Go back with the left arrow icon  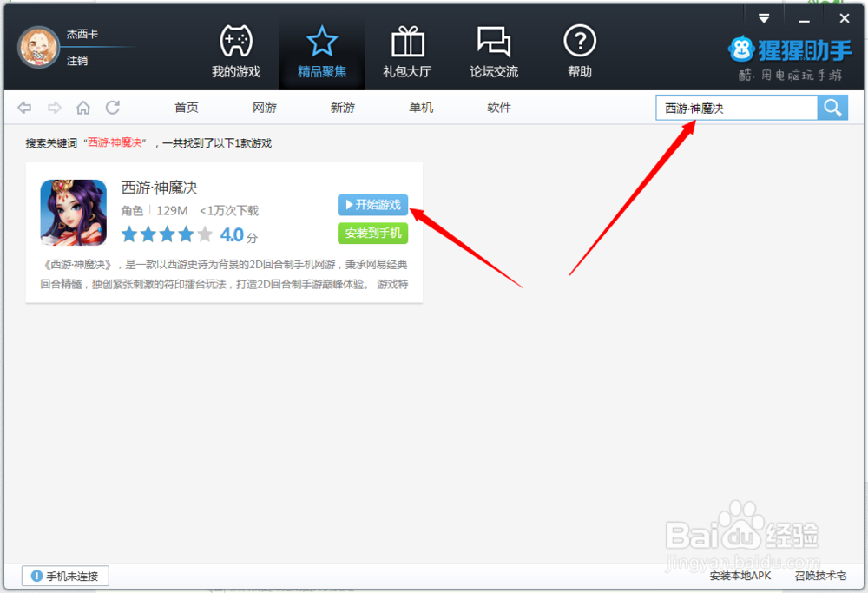tap(24, 108)
